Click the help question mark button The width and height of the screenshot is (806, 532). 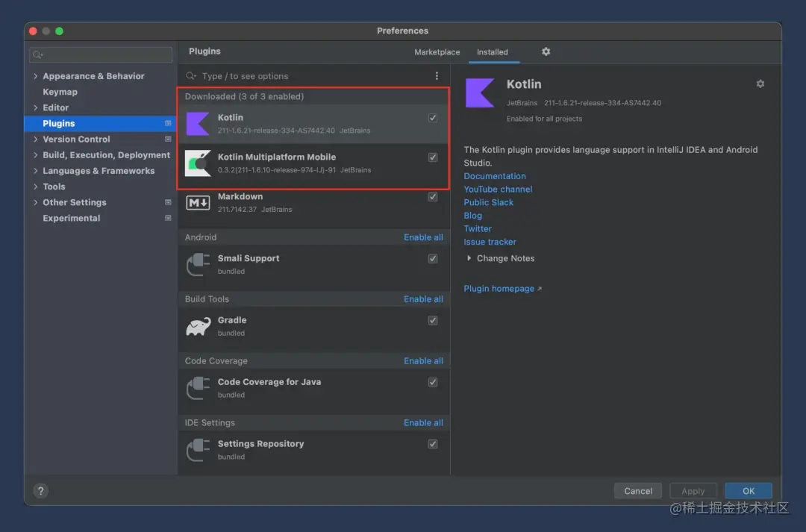[40, 491]
